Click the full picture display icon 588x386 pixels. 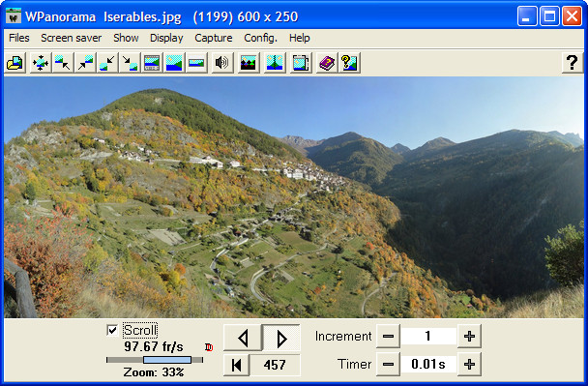174,62
